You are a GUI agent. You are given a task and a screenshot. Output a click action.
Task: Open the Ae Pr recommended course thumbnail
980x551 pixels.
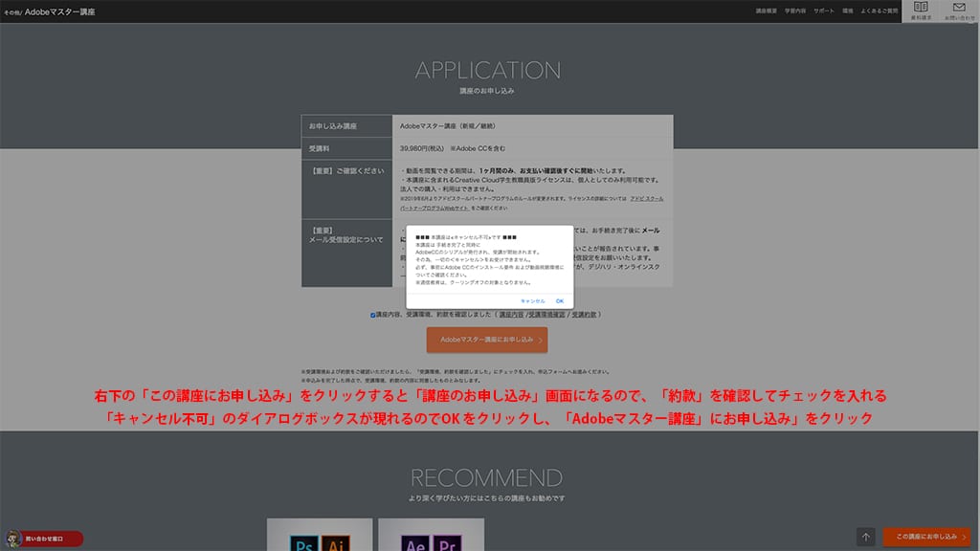(432, 535)
